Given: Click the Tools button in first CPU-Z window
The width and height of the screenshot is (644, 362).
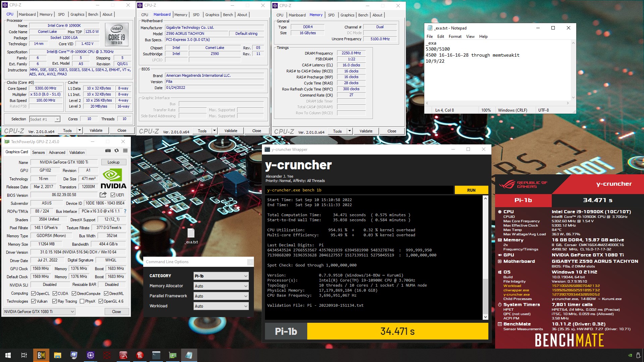Looking at the screenshot, I should pyautogui.click(x=67, y=130).
